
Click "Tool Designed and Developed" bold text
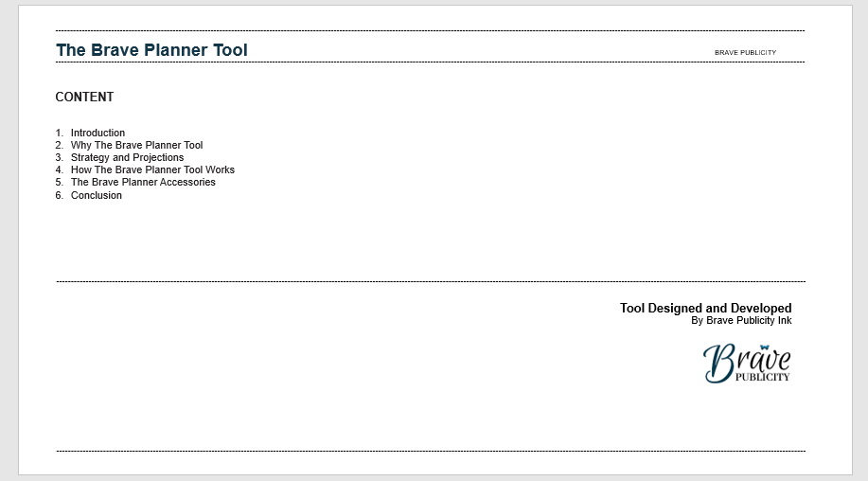[705, 309]
